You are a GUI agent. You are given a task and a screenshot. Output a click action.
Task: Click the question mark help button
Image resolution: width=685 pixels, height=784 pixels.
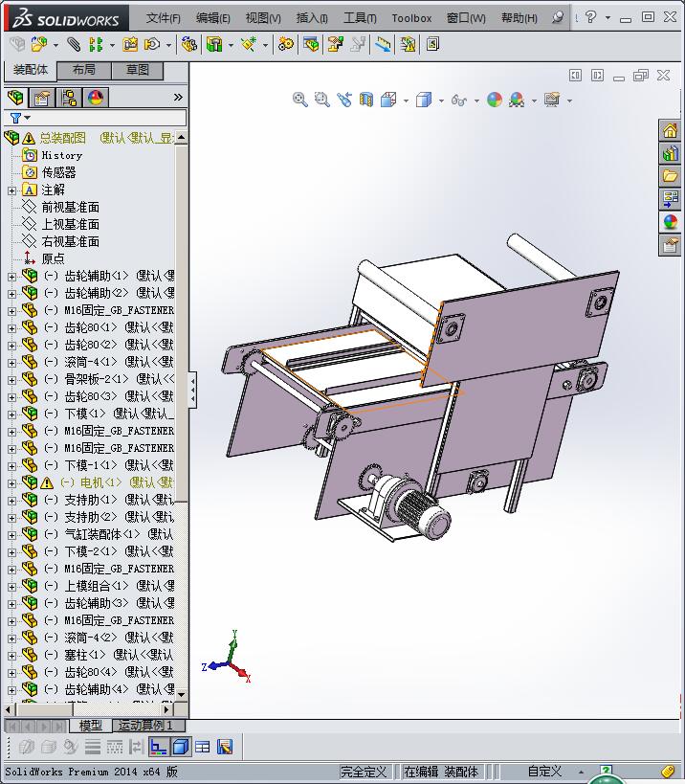click(590, 17)
